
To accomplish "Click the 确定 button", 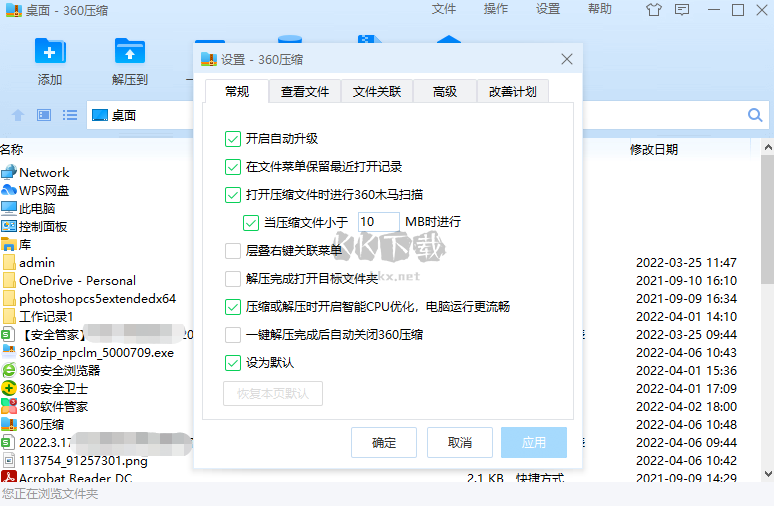I will (384, 442).
